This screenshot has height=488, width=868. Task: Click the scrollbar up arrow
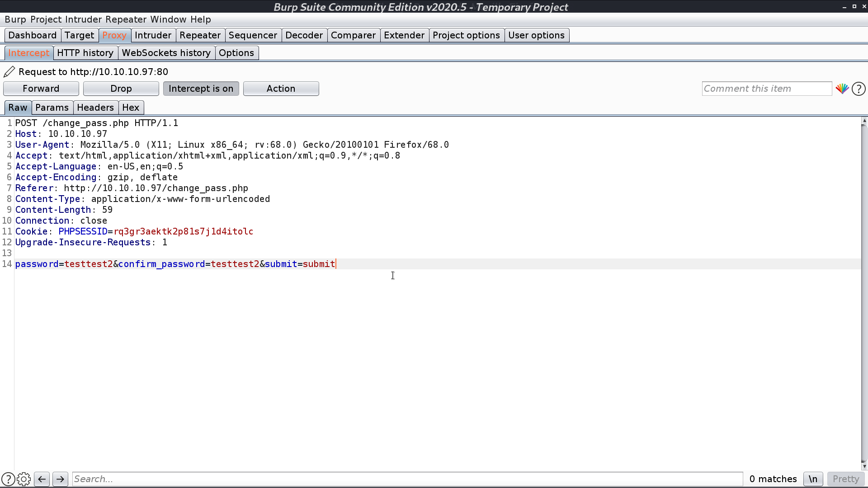(864, 121)
